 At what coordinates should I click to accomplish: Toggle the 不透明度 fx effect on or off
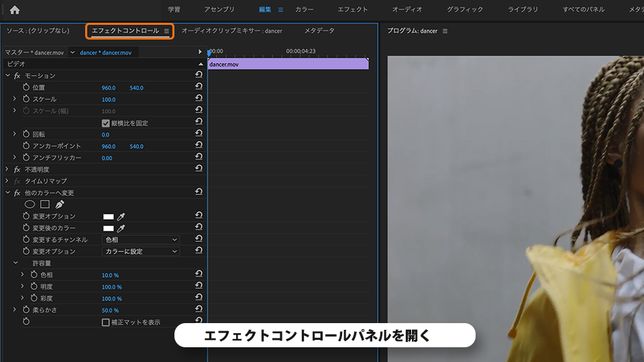click(17, 170)
